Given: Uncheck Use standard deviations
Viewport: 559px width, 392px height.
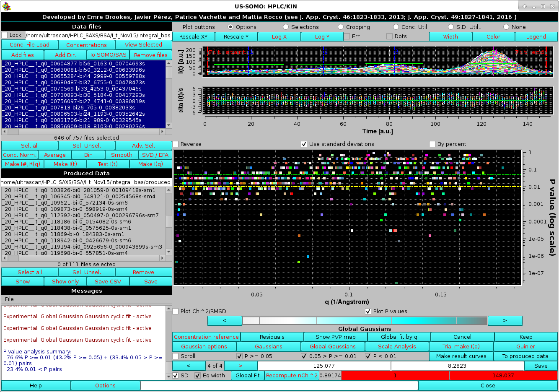Looking at the screenshot, I should (x=303, y=144).
